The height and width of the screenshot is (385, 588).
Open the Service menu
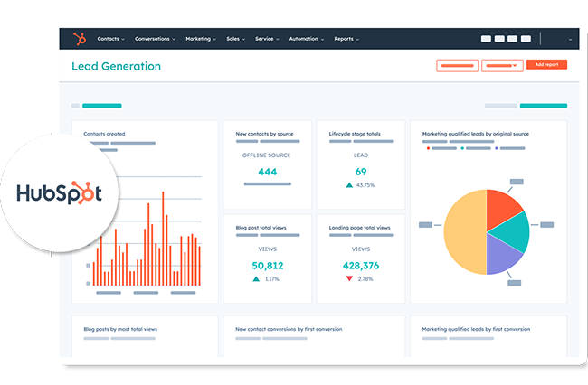click(x=267, y=39)
